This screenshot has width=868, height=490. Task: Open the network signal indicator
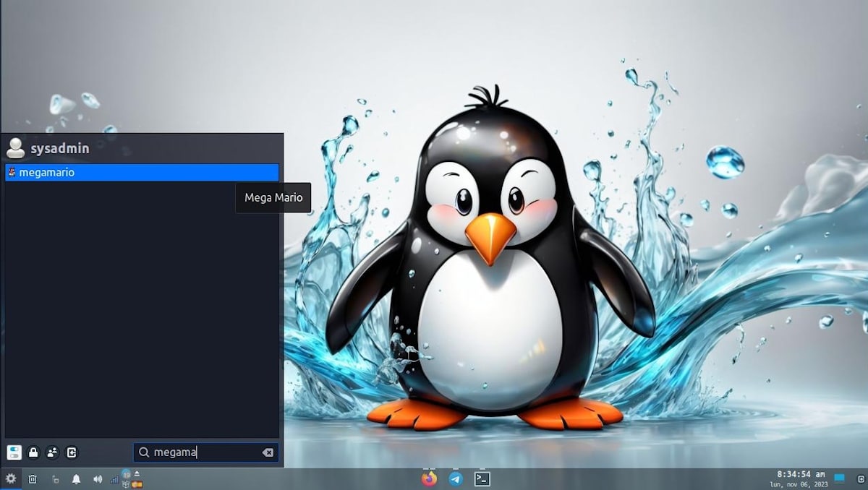click(114, 479)
